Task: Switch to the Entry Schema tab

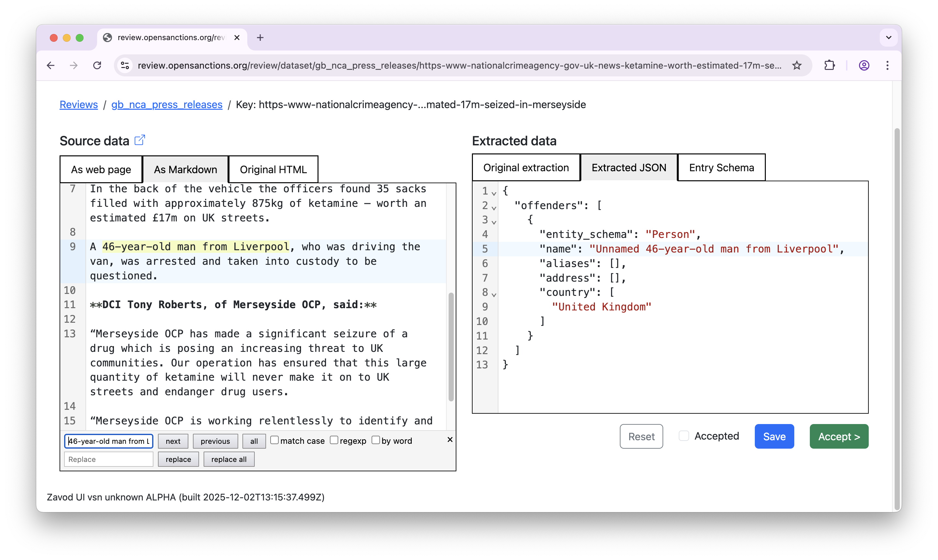Action: coord(721,168)
